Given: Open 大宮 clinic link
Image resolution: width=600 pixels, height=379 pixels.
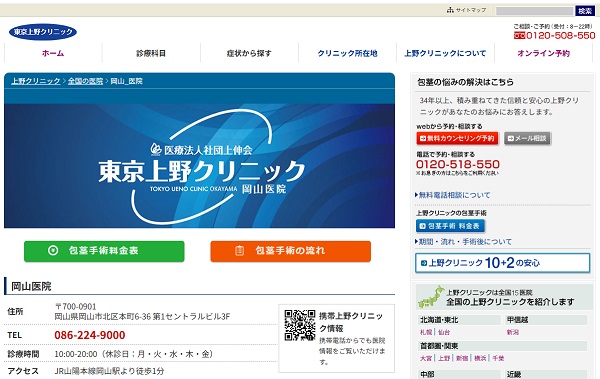Looking at the screenshot, I should [426, 358].
